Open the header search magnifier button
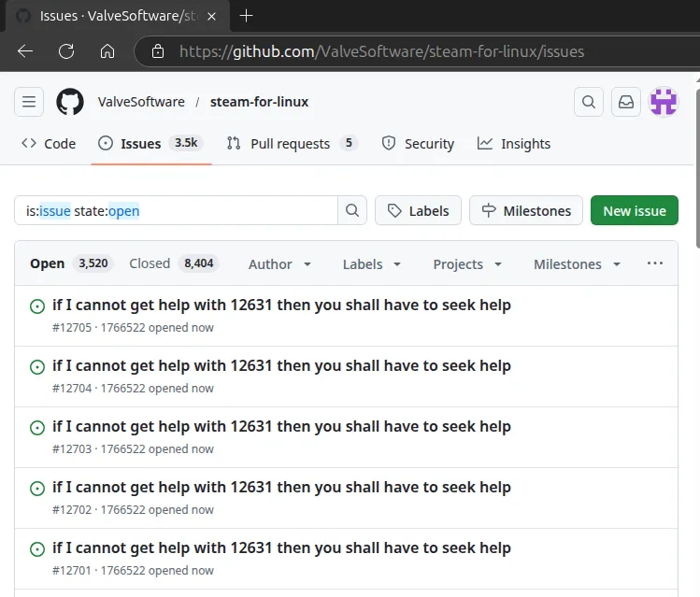This screenshot has height=597, width=700. [589, 102]
